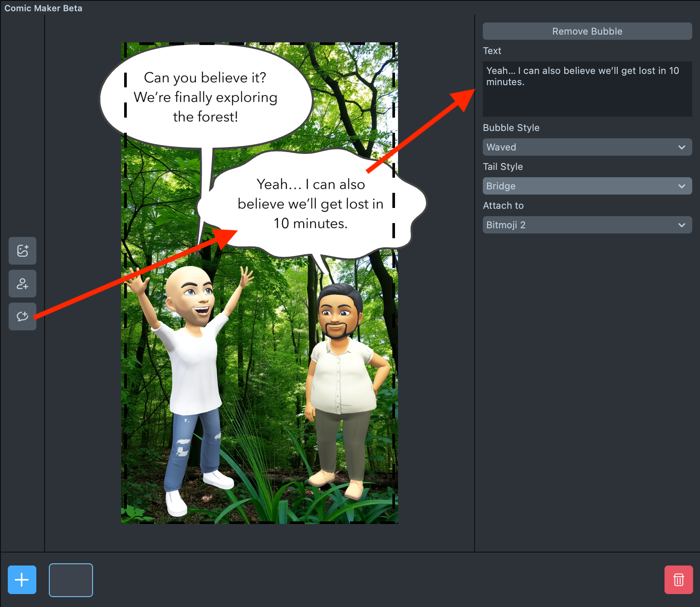Add a new panel with the plus button
This screenshot has height=607, width=700.
tap(22, 580)
